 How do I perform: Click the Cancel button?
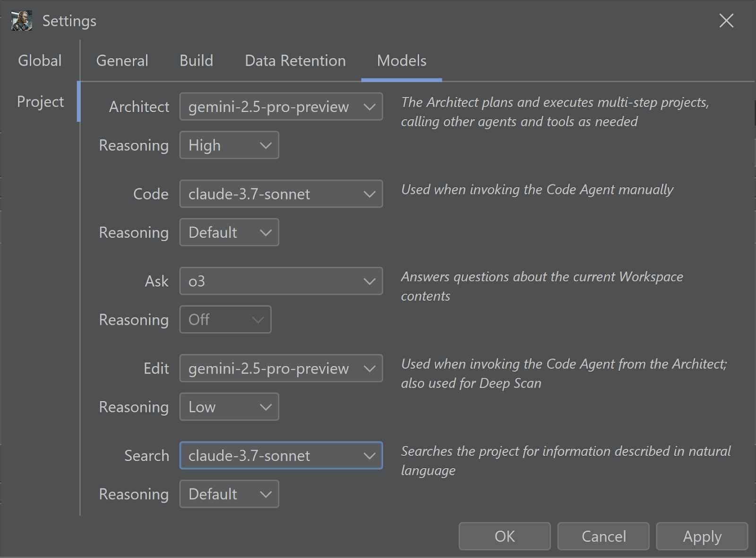(x=603, y=536)
